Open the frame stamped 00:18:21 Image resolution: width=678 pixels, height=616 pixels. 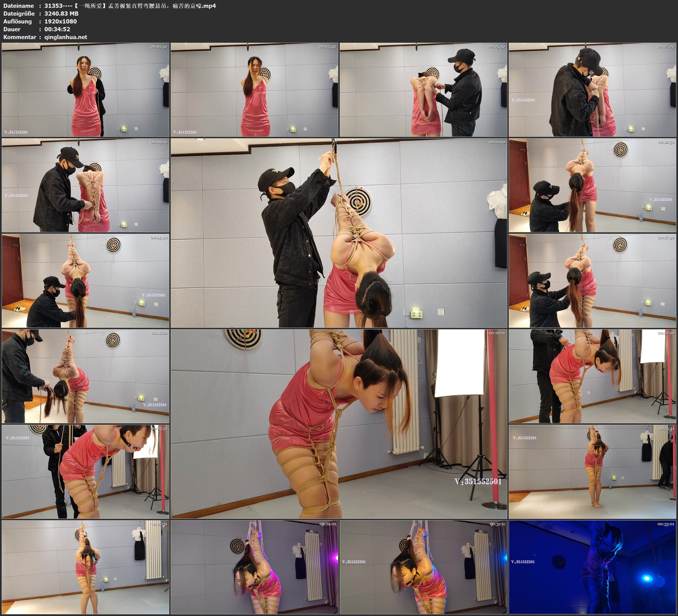pos(85,376)
